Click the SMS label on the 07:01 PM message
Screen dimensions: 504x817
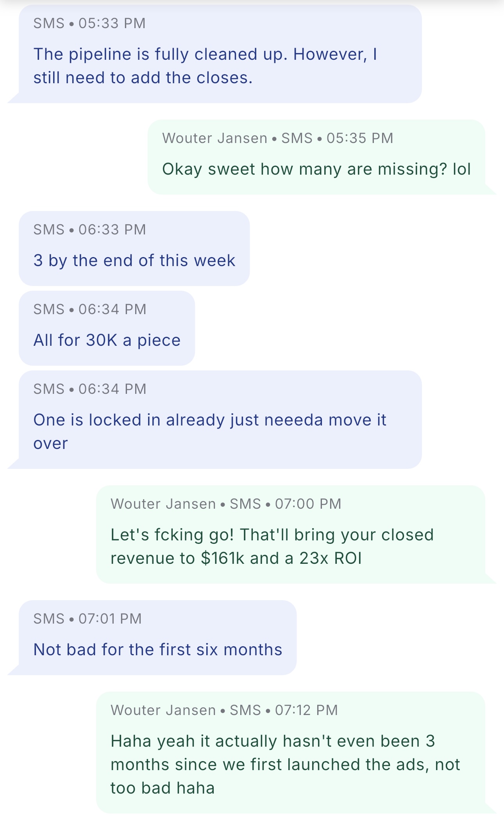coord(49,619)
